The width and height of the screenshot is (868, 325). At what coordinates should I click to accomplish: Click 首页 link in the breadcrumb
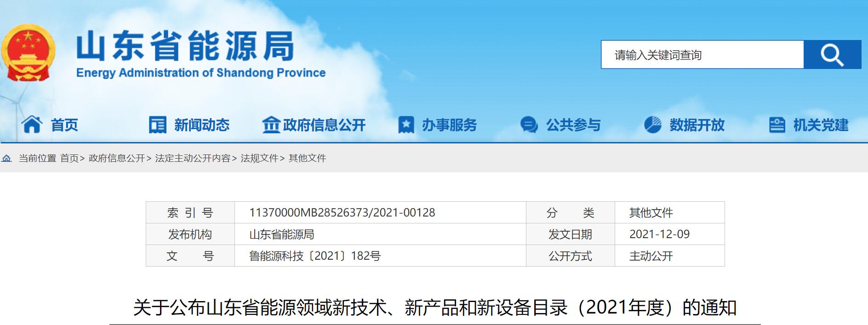69,158
